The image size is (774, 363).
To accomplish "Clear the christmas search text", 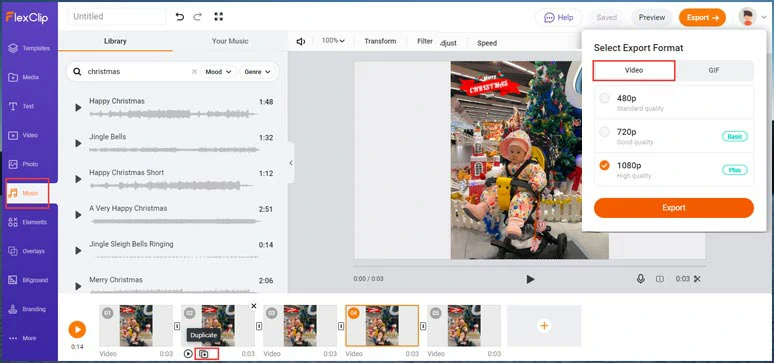I will [x=194, y=72].
